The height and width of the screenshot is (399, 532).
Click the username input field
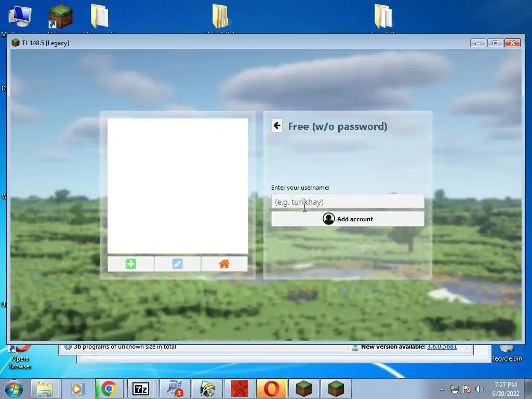(x=348, y=202)
